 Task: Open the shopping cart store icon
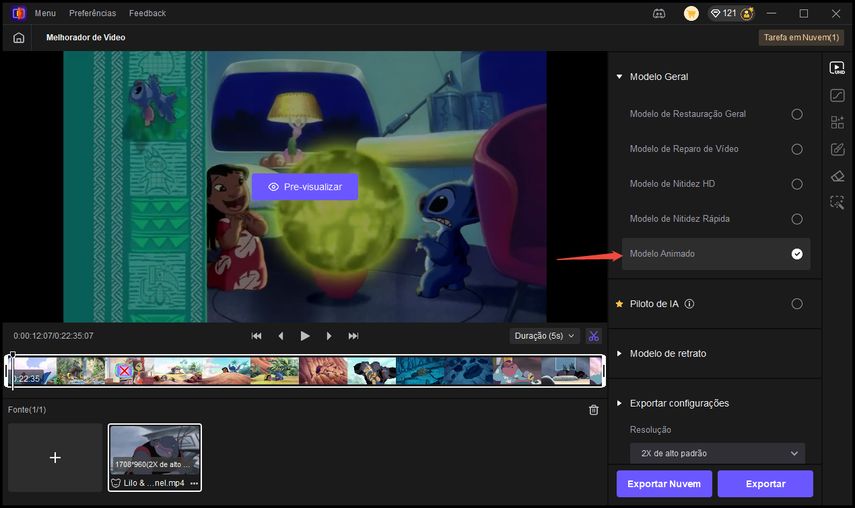(x=691, y=14)
